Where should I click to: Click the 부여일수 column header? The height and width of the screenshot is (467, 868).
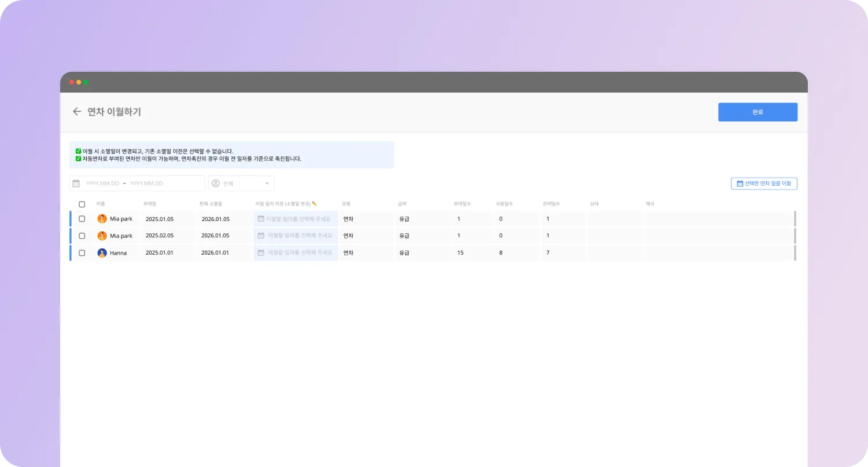(462, 204)
